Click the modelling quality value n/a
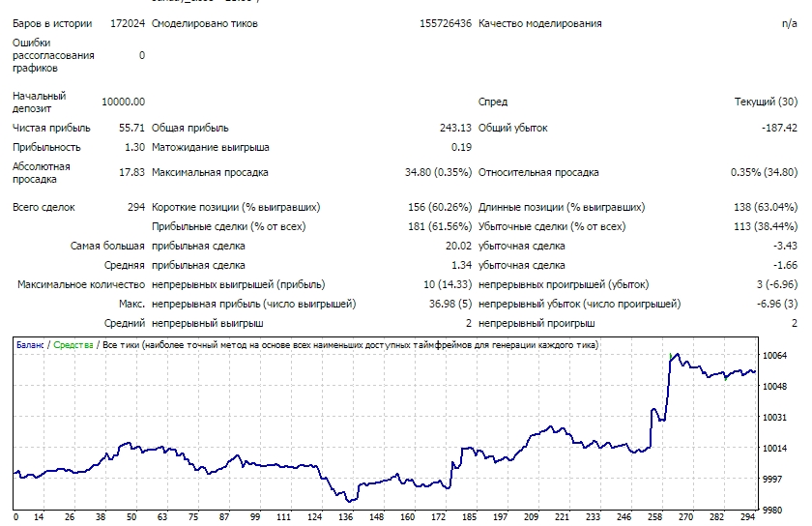 click(789, 24)
